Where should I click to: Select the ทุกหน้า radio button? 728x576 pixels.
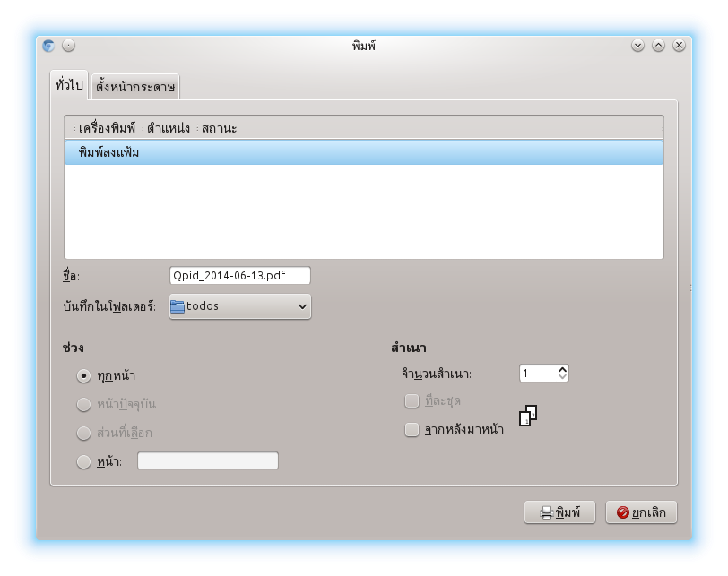pos(83,375)
